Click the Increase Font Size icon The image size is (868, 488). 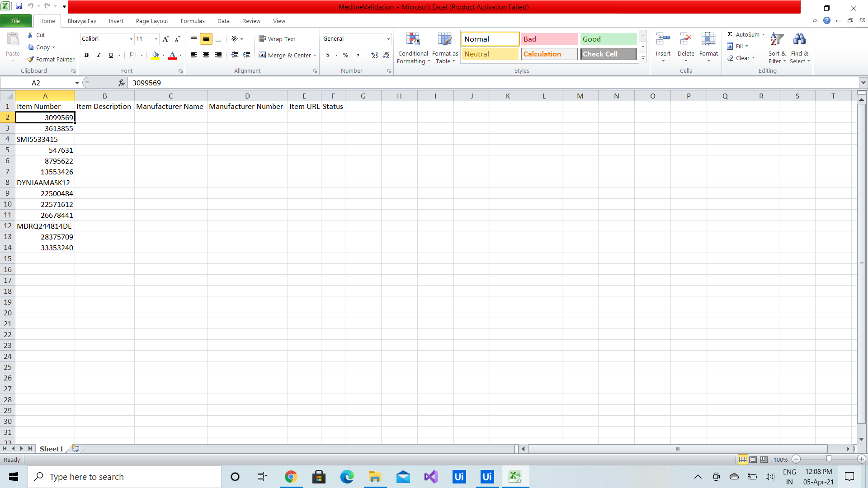[x=166, y=39]
